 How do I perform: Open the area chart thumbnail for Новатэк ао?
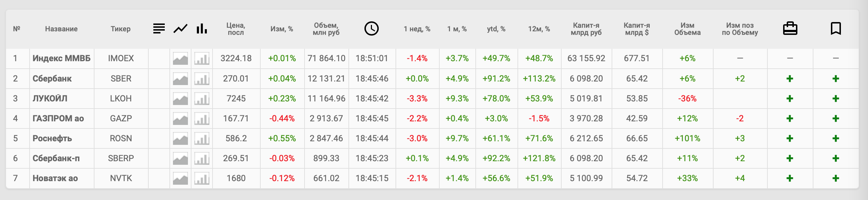pyautogui.click(x=180, y=178)
